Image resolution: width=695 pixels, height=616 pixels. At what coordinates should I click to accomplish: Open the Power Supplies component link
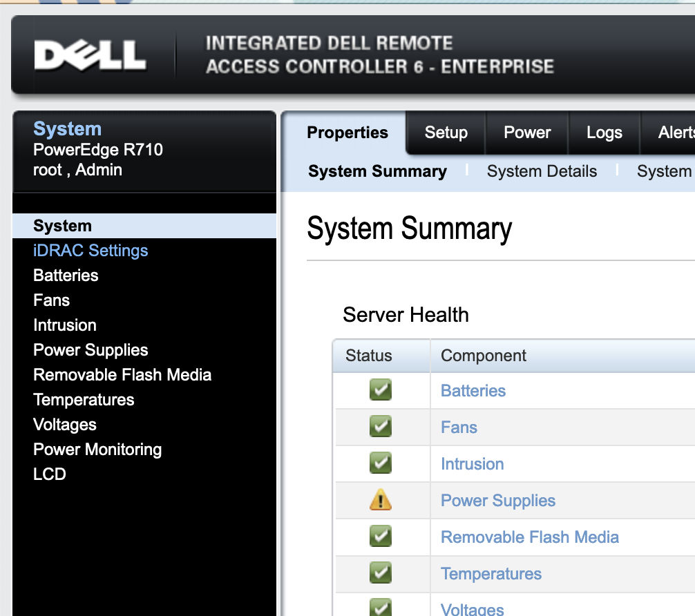coord(497,500)
